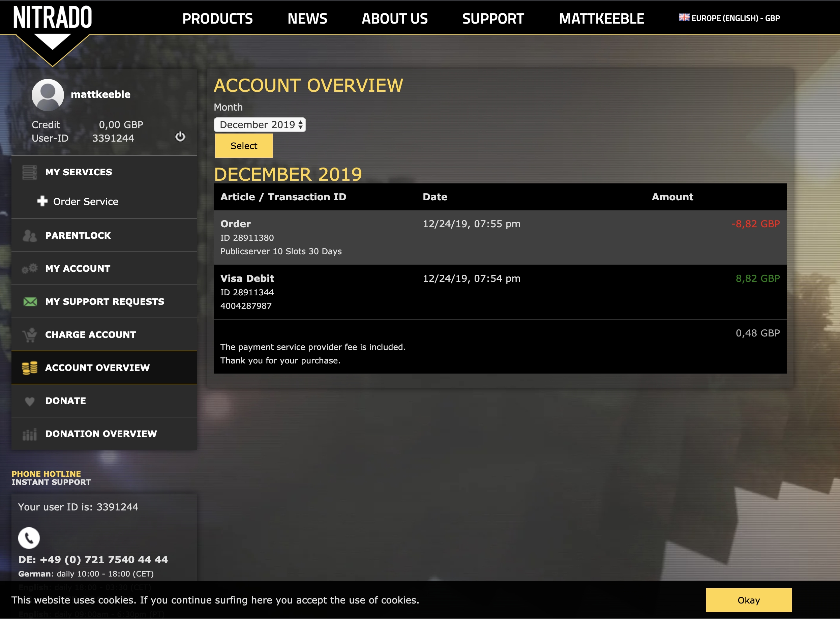The height and width of the screenshot is (619, 840).
Task: Open the Europe (English) - GBP region selector
Action: click(x=736, y=18)
